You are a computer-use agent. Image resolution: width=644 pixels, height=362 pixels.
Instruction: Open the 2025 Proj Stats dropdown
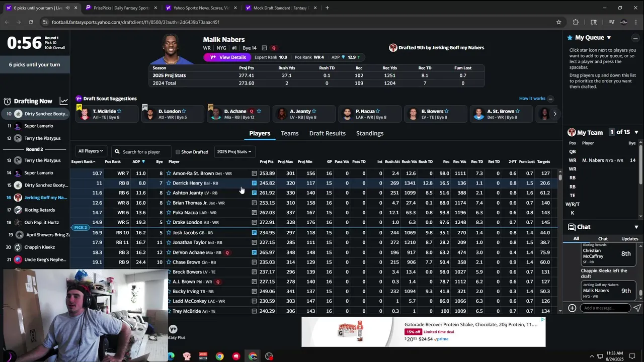[234, 151]
